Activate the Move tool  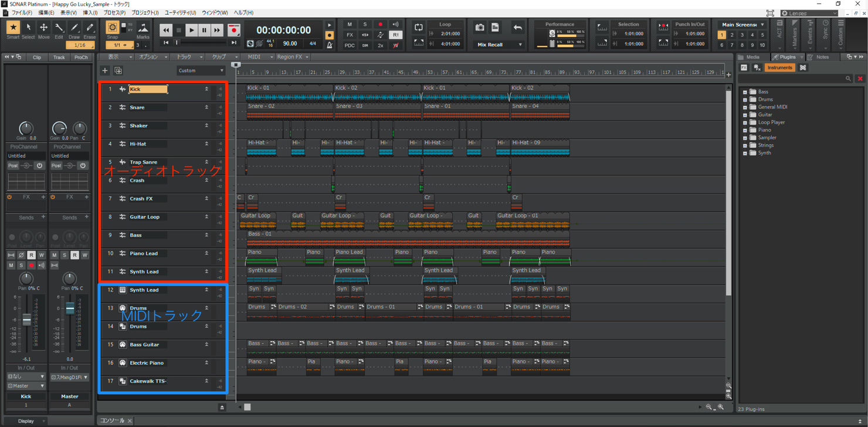point(43,28)
